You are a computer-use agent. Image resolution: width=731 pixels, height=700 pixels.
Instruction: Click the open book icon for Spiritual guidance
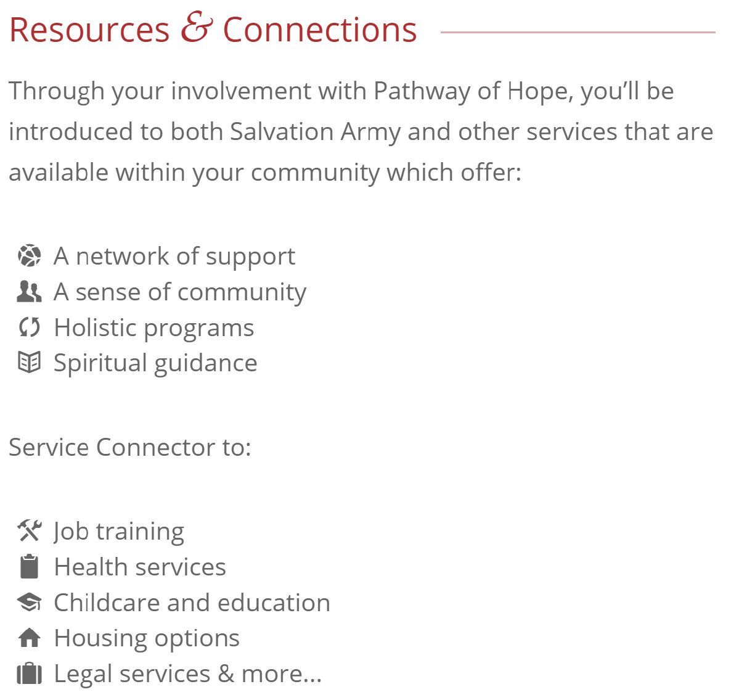coord(30,363)
